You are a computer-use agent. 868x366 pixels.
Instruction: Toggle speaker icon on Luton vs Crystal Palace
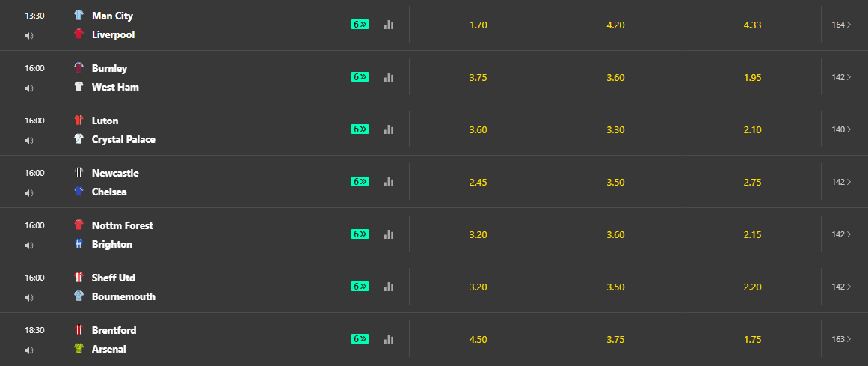tap(28, 140)
